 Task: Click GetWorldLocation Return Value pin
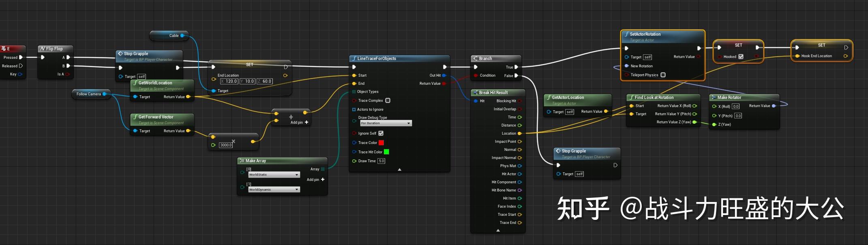point(188,97)
